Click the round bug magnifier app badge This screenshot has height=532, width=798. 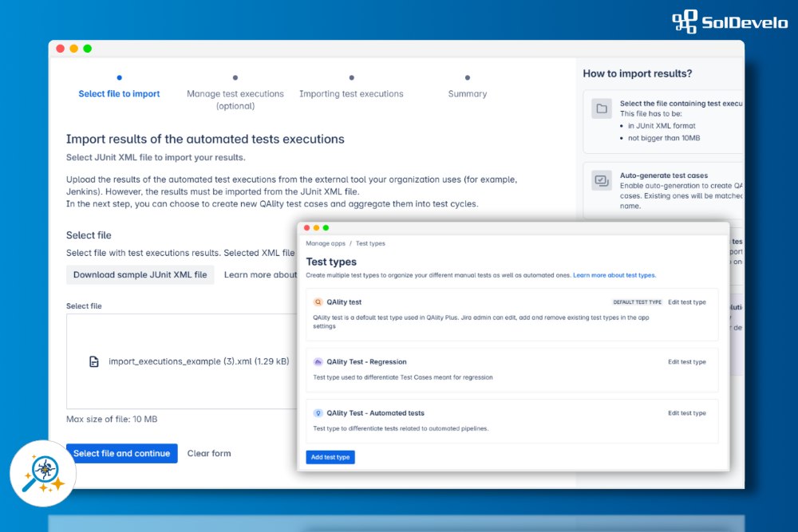(43, 473)
